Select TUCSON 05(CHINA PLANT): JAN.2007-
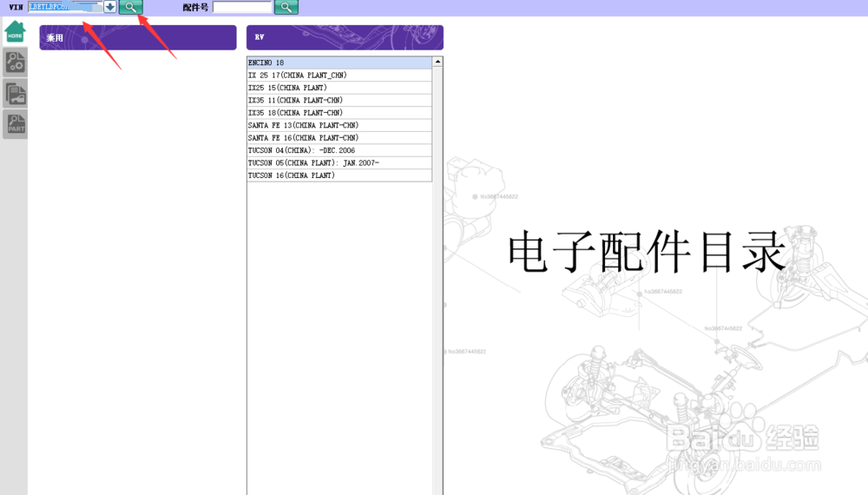Image resolution: width=868 pixels, height=495 pixels. [x=339, y=162]
